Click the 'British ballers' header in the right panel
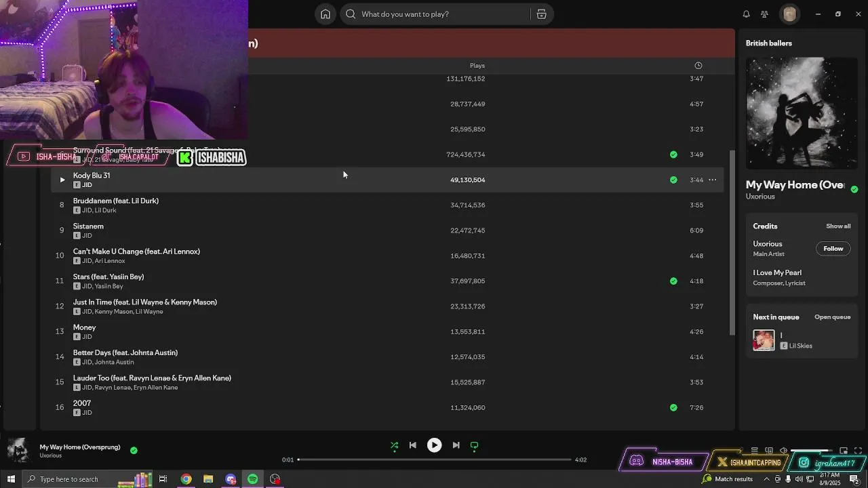 [769, 43]
